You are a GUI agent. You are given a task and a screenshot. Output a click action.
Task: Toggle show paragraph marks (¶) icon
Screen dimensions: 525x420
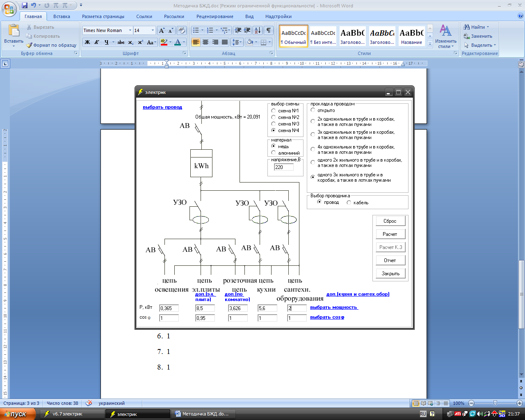268,30
